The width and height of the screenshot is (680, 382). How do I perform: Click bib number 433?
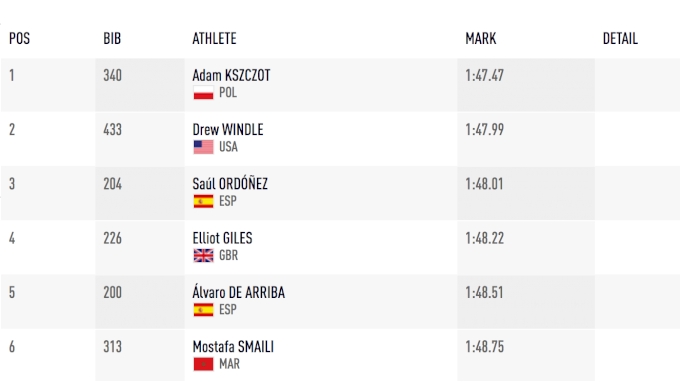pos(112,130)
